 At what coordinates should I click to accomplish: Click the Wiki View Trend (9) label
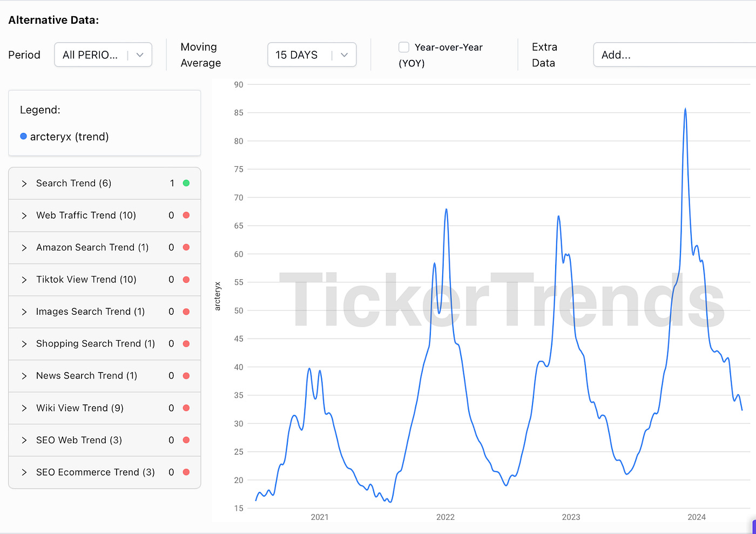click(x=80, y=408)
